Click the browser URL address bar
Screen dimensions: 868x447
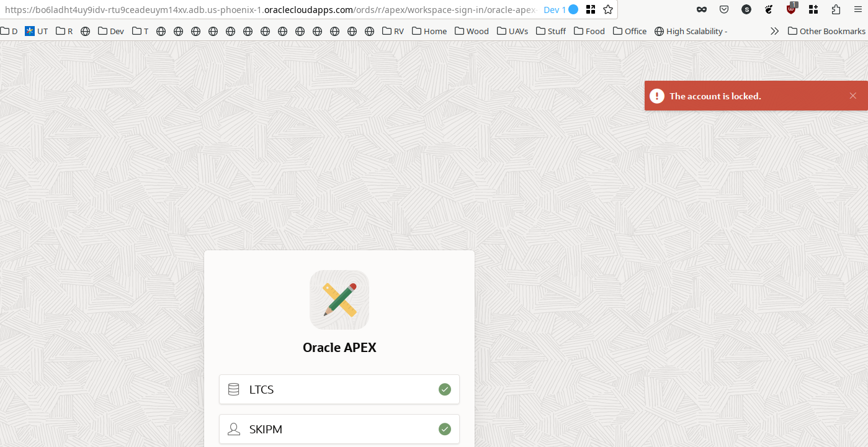point(270,10)
